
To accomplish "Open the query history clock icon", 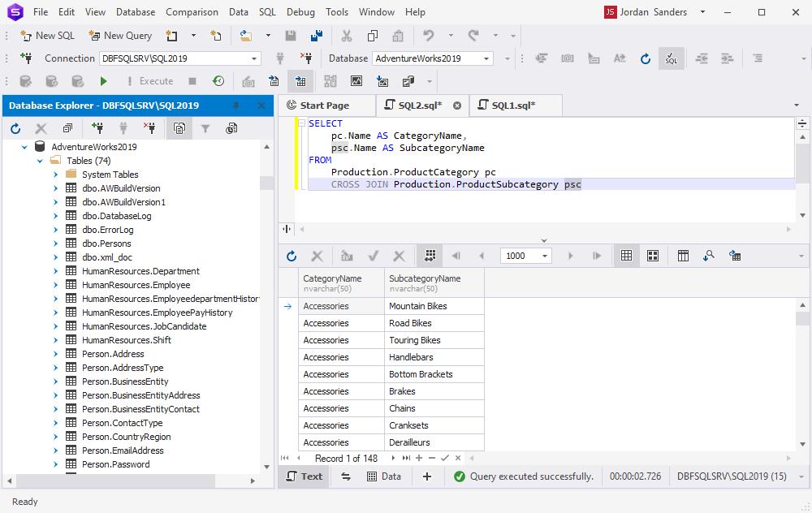I will tap(218, 81).
